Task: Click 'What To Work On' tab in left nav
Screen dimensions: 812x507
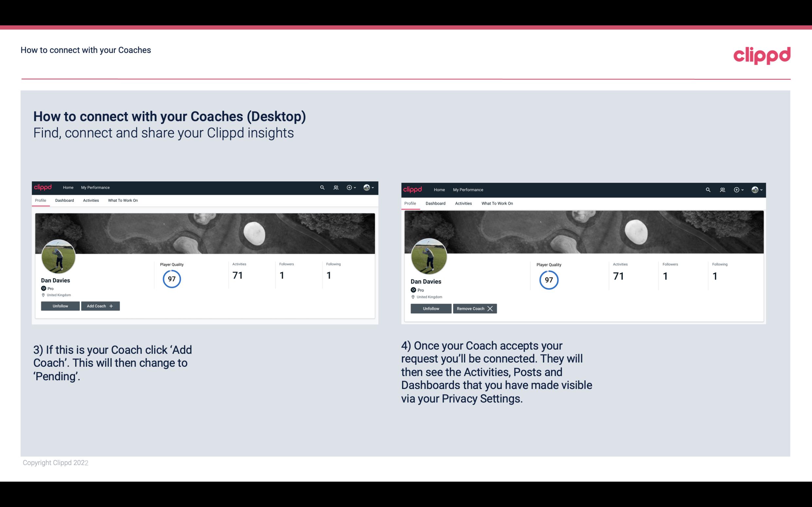Action: [122, 200]
